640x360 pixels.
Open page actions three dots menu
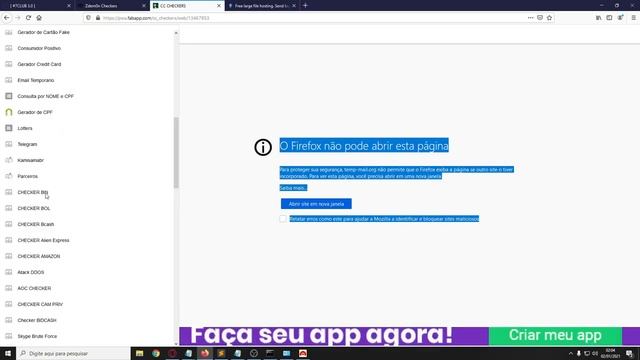tap(530, 18)
